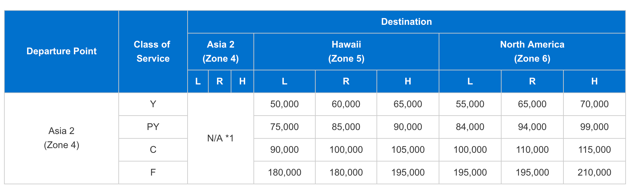Image resolution: width=644 pixels, height=195 pixels.
Task: Click the 210,000 miles cell
Action: (x=595, y=173)
